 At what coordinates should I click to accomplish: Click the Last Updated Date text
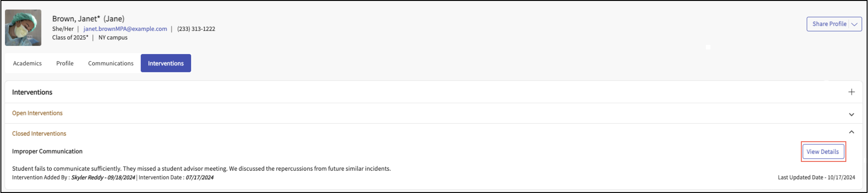click(816, 178)
